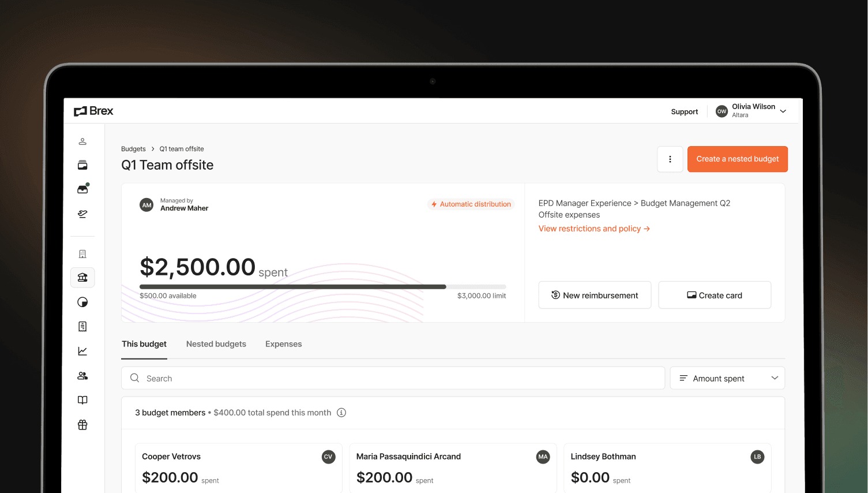Click the travel airplane icon in sidebar
This screenshot has width=868, height=493.
tap(82, 214)
